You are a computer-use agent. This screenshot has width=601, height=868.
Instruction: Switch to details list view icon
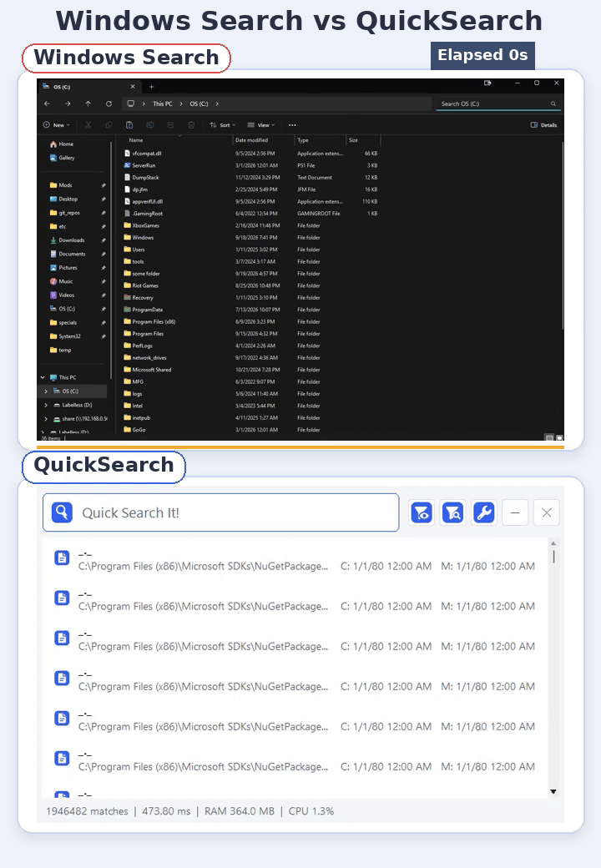tap(549, 437)
